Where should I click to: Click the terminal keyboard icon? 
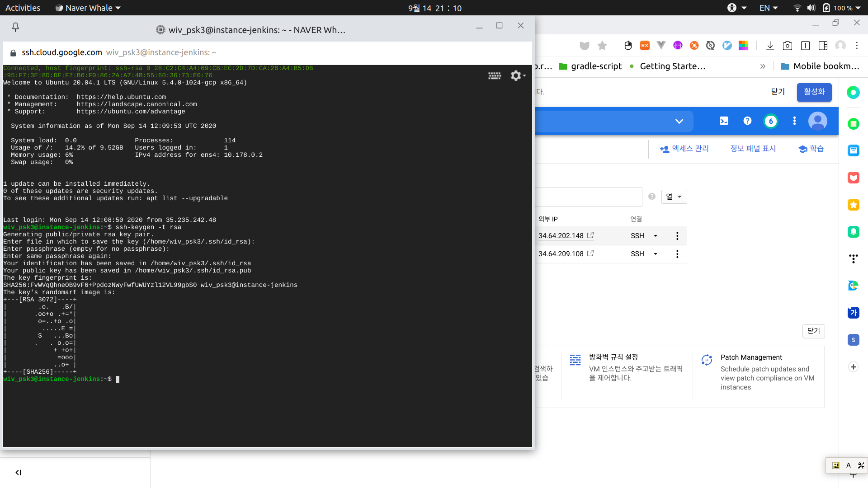(494, 75)
